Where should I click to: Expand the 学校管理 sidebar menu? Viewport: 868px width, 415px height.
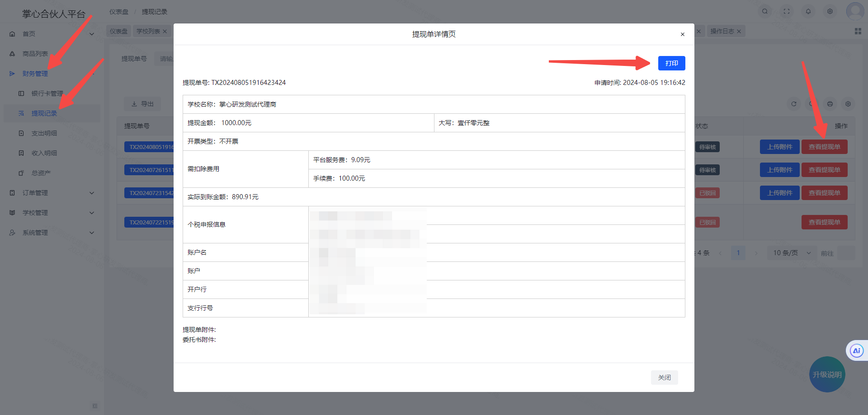pos(52,213)
